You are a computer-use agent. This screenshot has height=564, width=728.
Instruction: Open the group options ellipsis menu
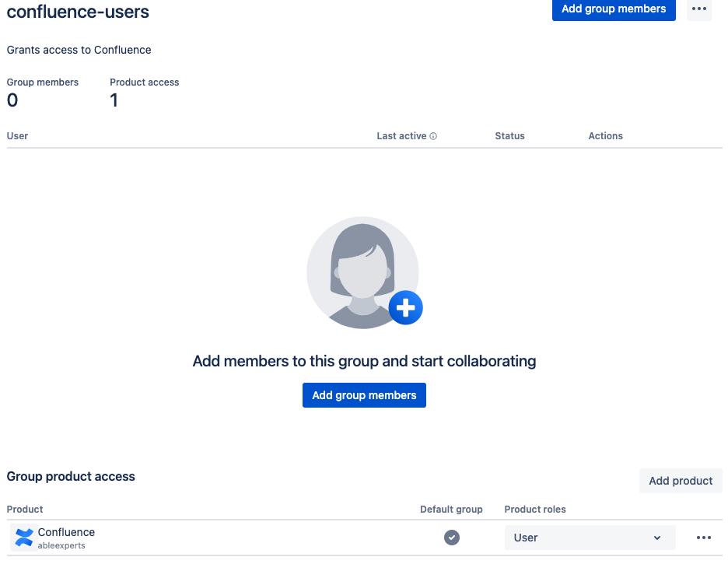[x=698, y=10]
